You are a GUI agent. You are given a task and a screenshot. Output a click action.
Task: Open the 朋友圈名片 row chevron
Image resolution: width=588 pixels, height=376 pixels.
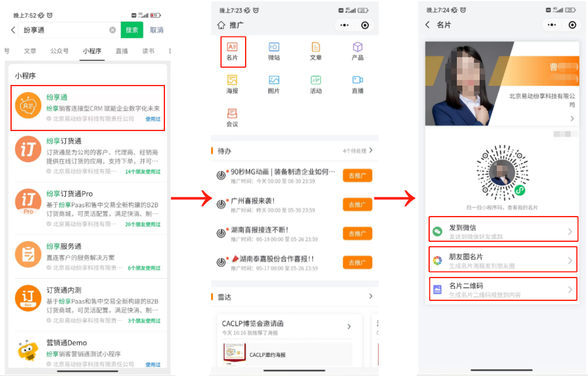point(570,260)
